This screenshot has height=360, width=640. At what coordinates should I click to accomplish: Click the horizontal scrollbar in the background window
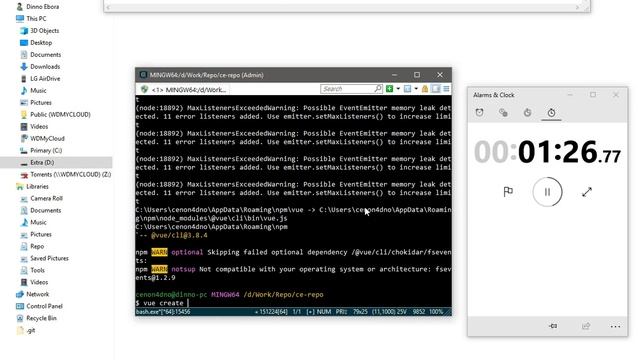(x=343, y=7)
